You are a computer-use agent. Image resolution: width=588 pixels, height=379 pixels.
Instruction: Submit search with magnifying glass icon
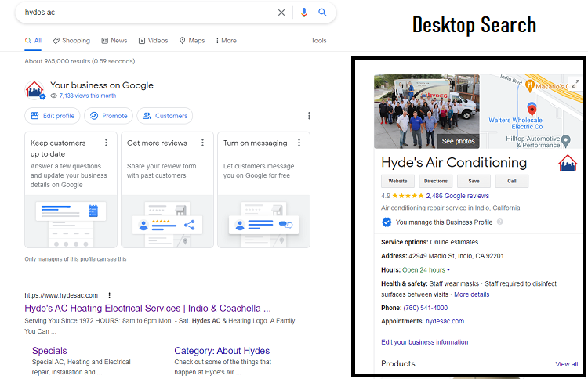coord(322,13)
